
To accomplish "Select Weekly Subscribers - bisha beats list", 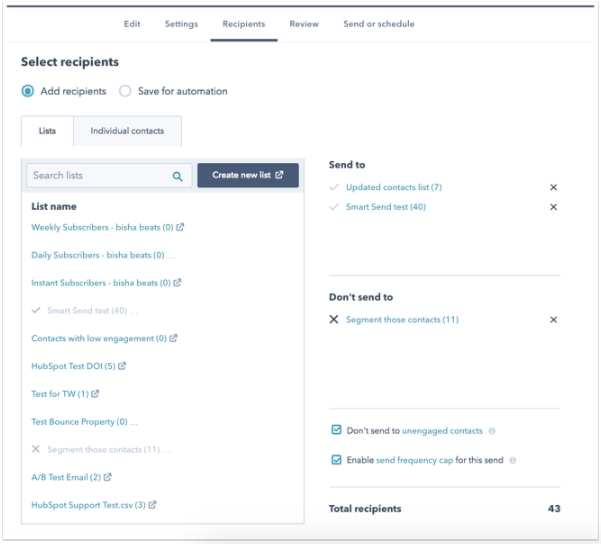I will (x=102, y=227).
